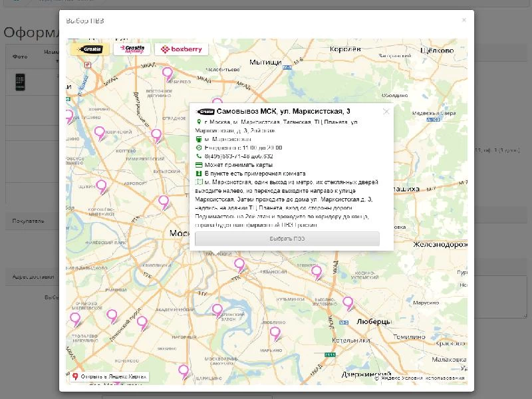This screenshot has height=399, width=532.
Task: Select pink pin below Таганский label
Action: [x=239, y=265]
